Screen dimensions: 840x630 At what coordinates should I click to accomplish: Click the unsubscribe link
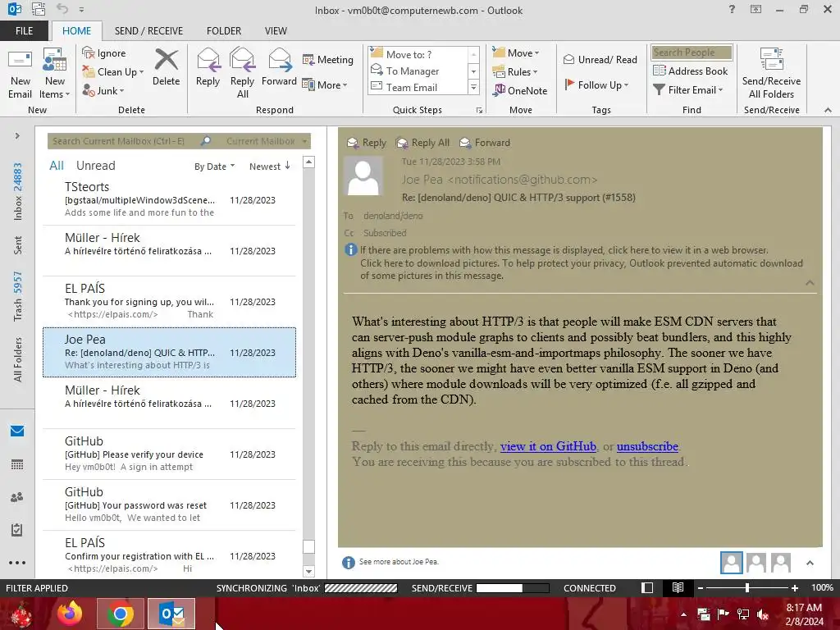tap(647, 446)
